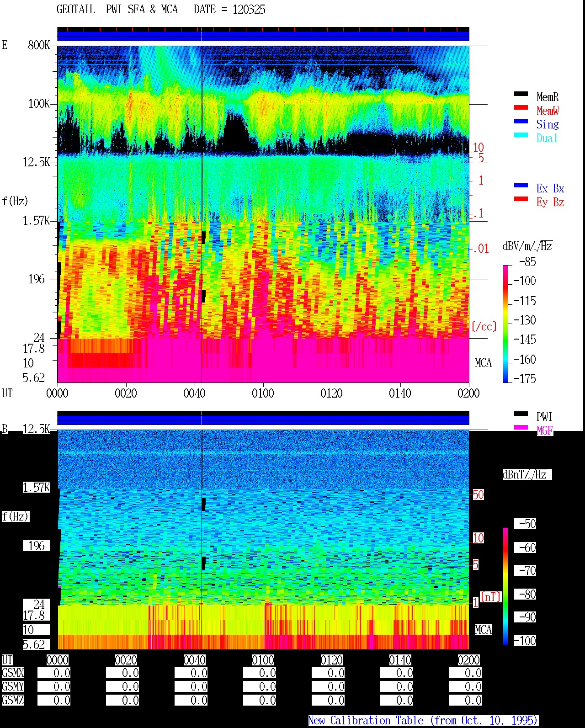
Task: Click the 0120 label in the bottom UT row
Action: [x=331, y=660]
